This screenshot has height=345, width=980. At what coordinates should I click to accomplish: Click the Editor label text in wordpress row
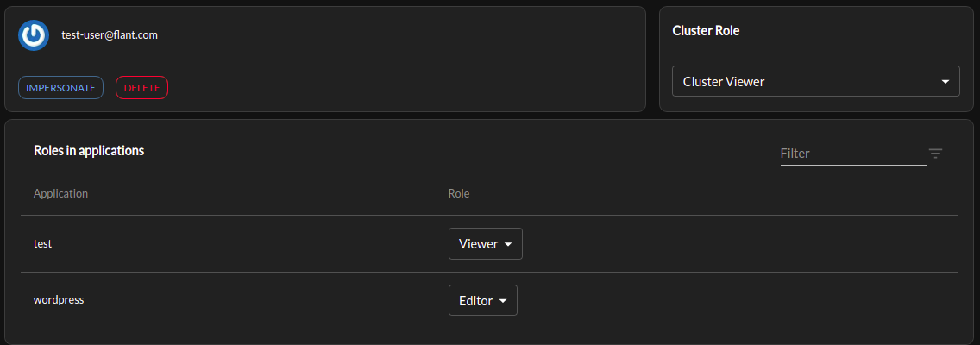[x=475, y=301]
